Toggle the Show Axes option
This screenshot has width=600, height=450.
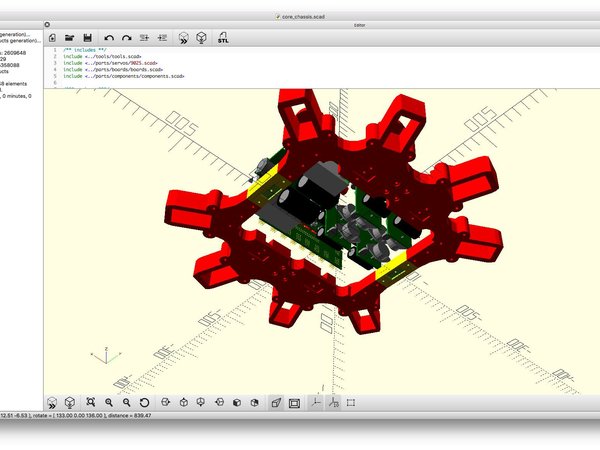point(315,403)
